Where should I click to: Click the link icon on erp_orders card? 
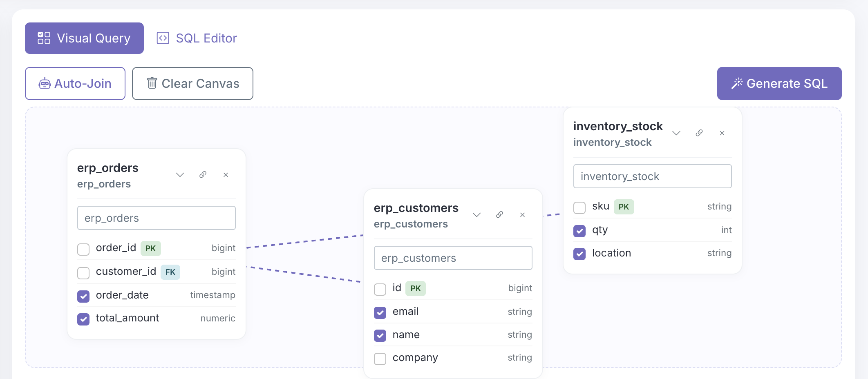point(203,174)
